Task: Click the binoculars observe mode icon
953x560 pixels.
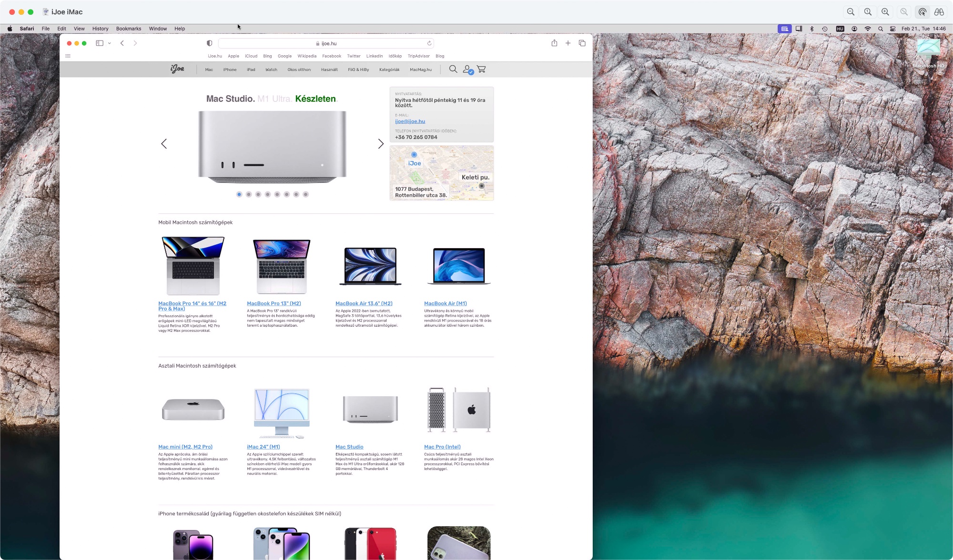Action: point(939,12)
